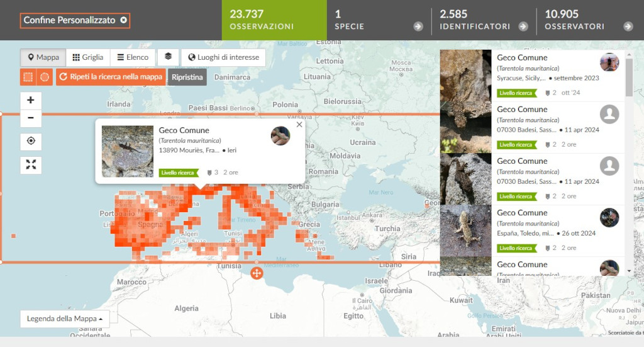Screen dimensions: 644x347
Task: Open the map layers selector
Action: (x=168, y=57)
